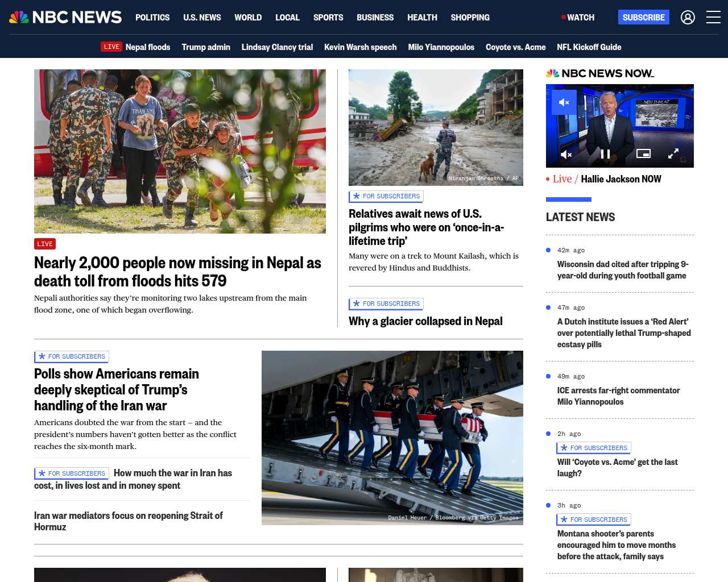Open the soldiers carrying flag-draped casket photo
This screenshot has height=582, width=728.
click(x=392, y=438)
